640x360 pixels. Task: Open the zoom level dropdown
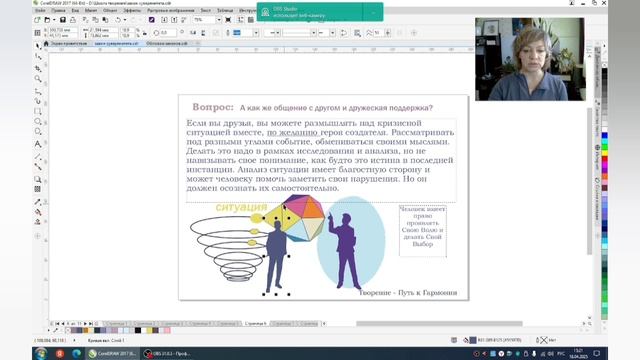(x=219, y=20)
